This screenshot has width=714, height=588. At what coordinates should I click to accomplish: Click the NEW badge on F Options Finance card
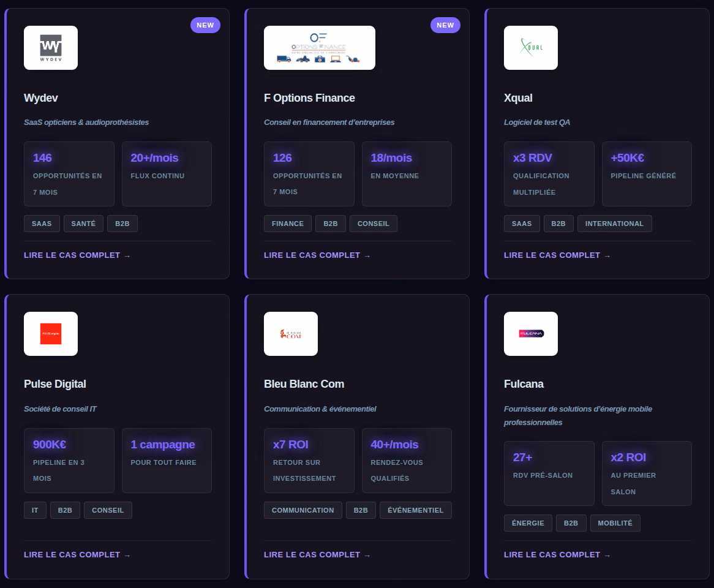[445, 25]
